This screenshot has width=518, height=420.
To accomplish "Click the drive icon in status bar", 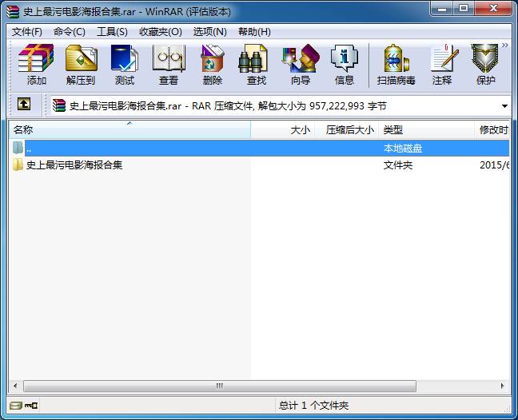I will pyautogui.click(x=15, y=406).
